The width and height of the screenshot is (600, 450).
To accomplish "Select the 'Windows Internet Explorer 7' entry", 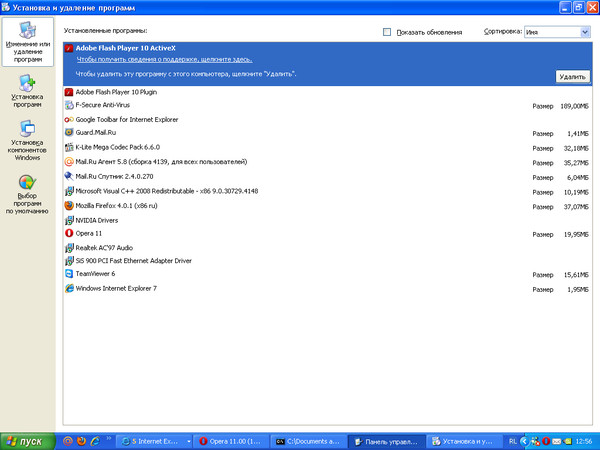I will pos(116,289).
